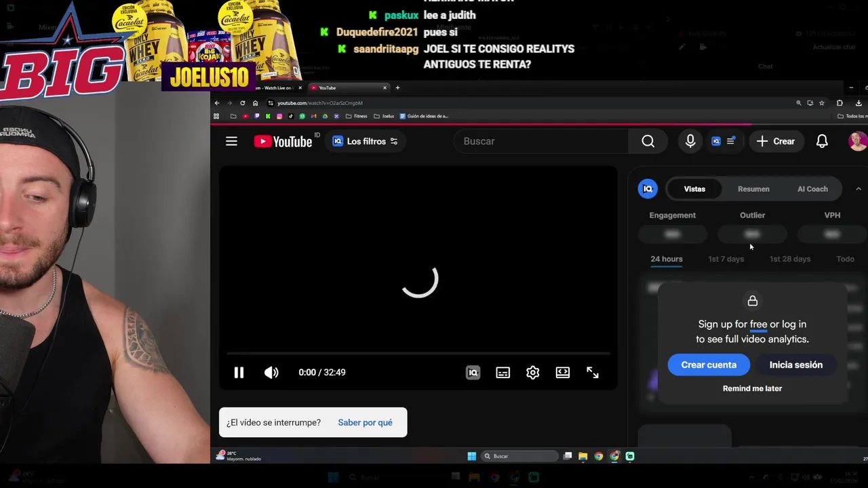Open the apps grid in the bookmarks bar

point(216,116)
